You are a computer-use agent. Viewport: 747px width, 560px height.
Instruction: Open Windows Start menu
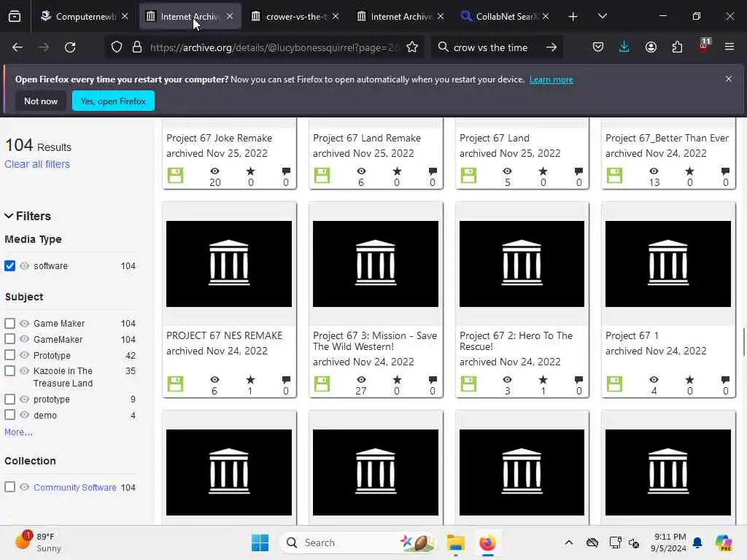click(260, 542)
